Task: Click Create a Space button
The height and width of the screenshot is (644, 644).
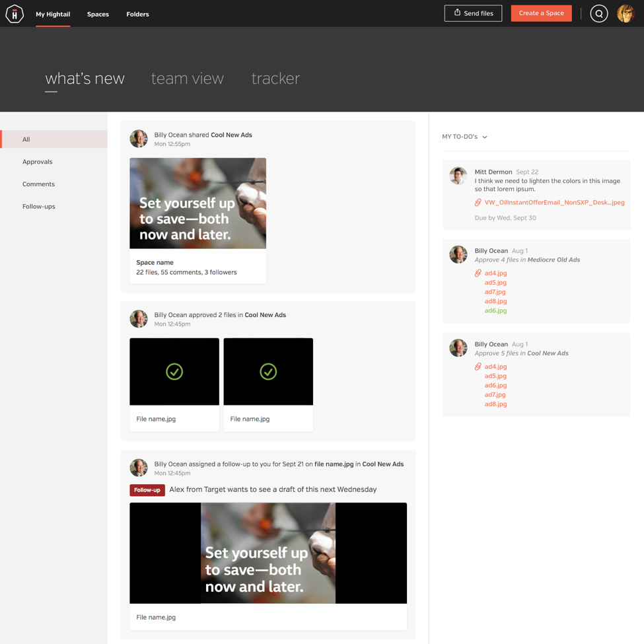Action: click(x=542, y=13)
